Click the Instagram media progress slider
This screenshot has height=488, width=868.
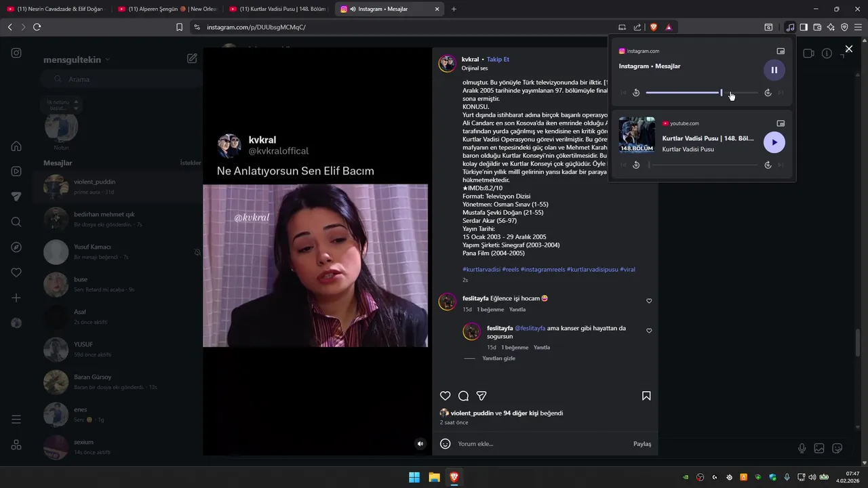(x=702, y=93)
